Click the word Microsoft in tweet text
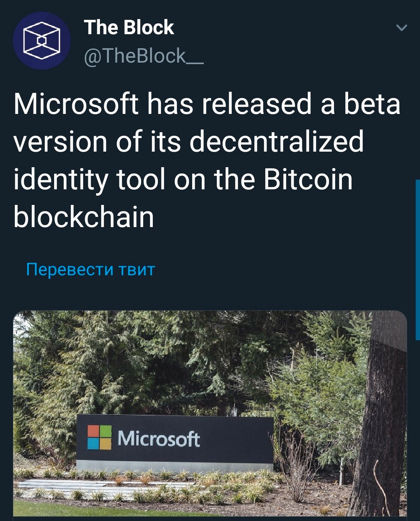The height and width of the screenshot is (521, 420). click(76, 104)
